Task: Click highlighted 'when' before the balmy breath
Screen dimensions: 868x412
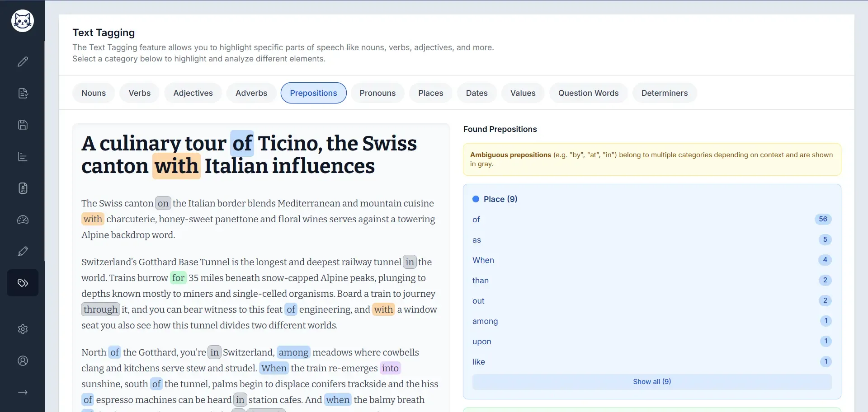Action: tap(338, 400)
